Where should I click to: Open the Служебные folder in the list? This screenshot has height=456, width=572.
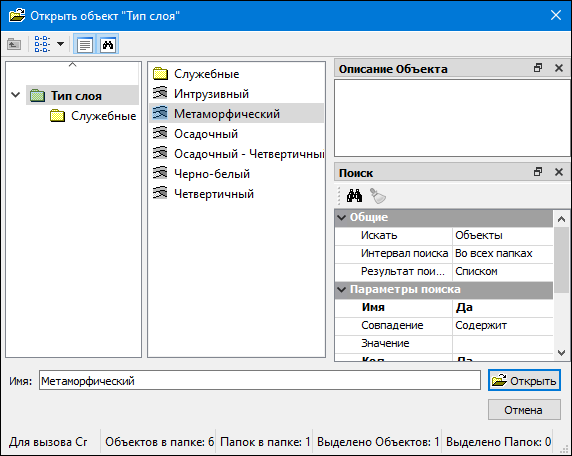(x=196, y=74)
